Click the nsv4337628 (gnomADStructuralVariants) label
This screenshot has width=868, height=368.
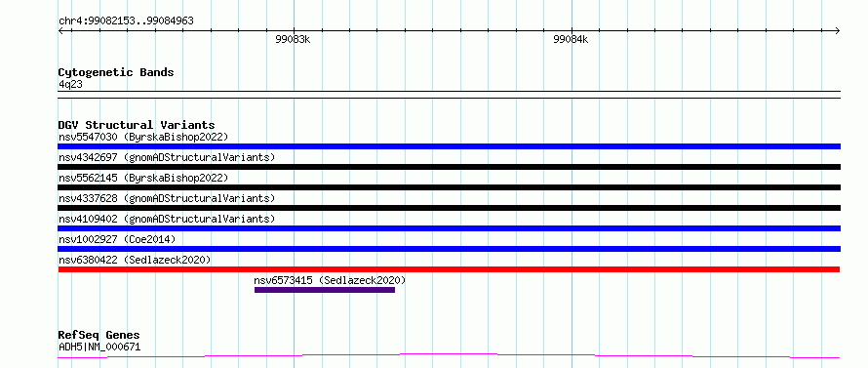point(167,198)
